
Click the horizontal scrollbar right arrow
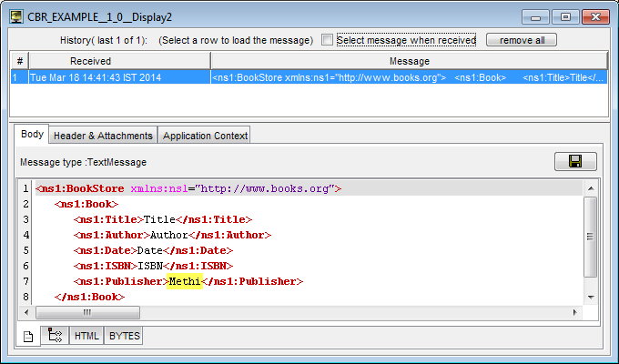(x=574, y=312)
